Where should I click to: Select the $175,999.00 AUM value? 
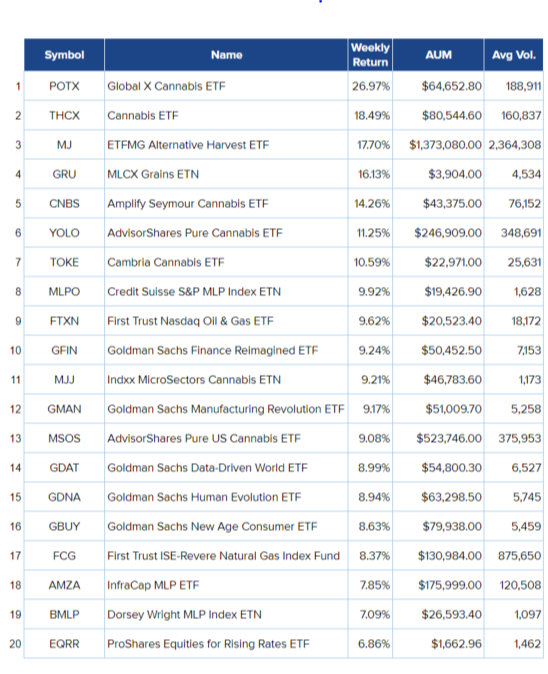click(x=450, y=585)
